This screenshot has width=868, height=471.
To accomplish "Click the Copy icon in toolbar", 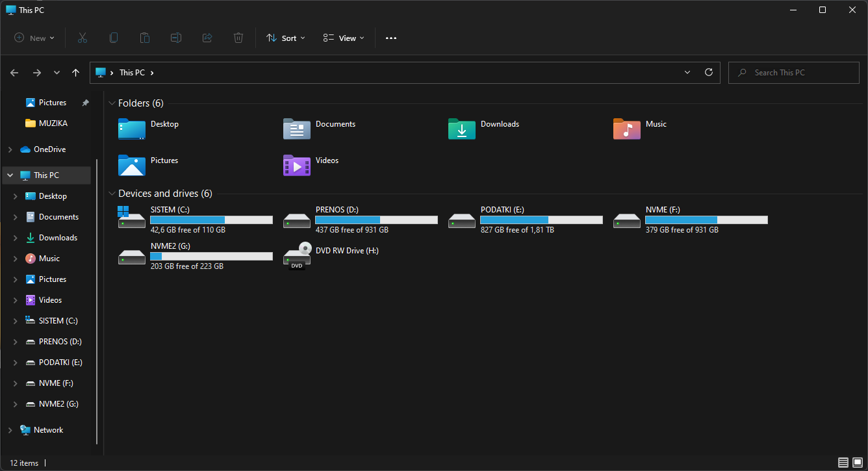I will [x=114, y=38].
